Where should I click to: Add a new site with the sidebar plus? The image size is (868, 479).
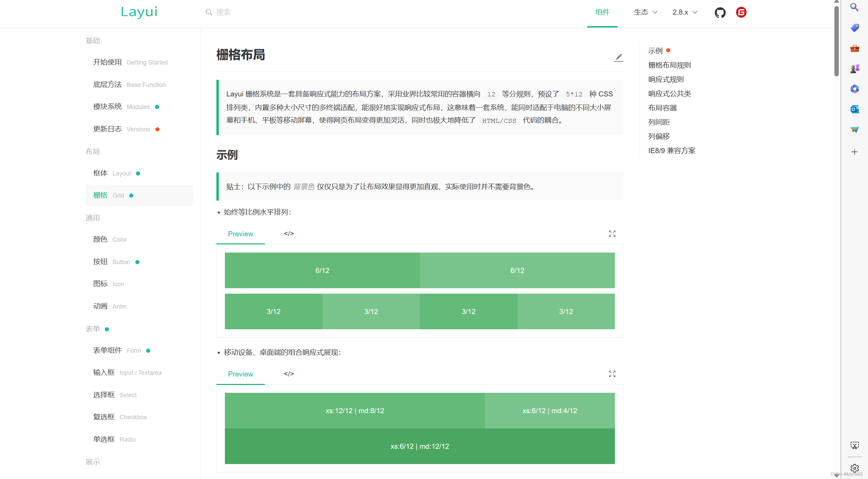click(854, 152)
